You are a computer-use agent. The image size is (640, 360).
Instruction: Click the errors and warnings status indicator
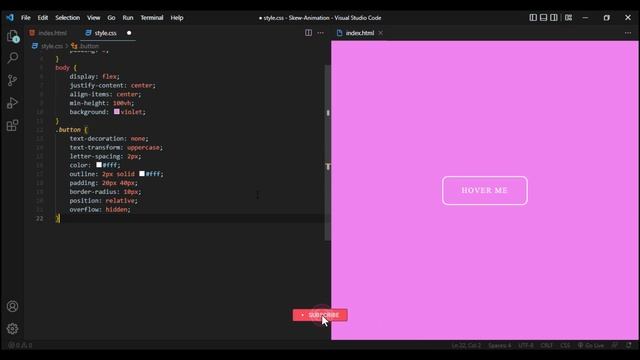[x=20, y=345]
